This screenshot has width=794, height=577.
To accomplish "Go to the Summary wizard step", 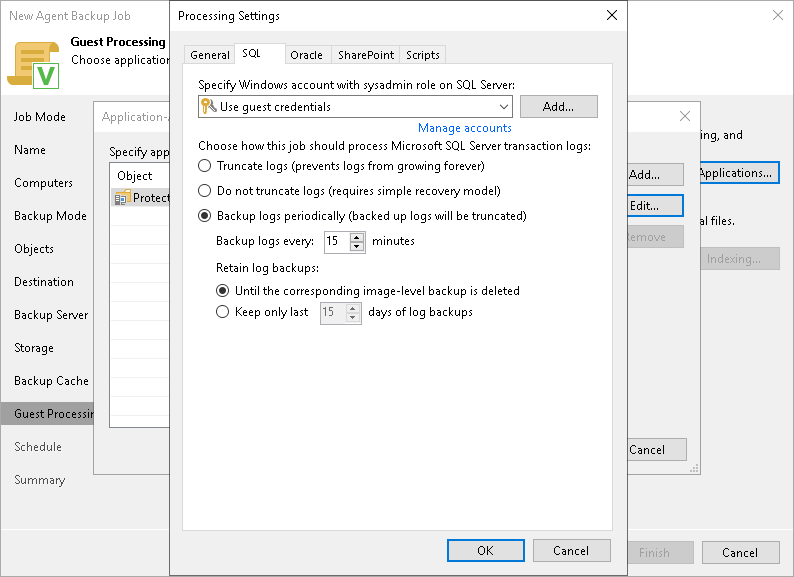I will [39, 480].
